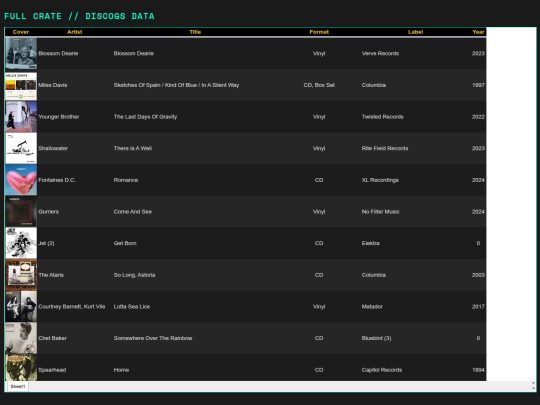Click the title Sketches Of Spain box set
This screenshot has width=540, height=405.
[176, 85]
